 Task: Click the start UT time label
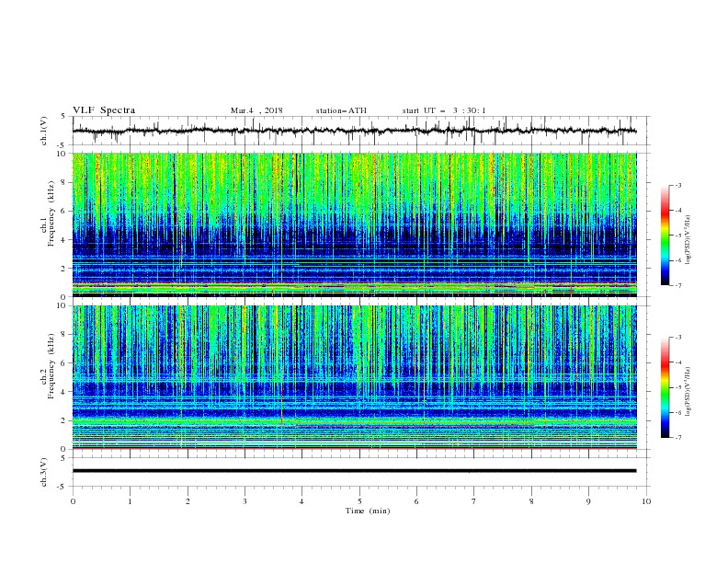pyautogui.click(x=444, y=110)
